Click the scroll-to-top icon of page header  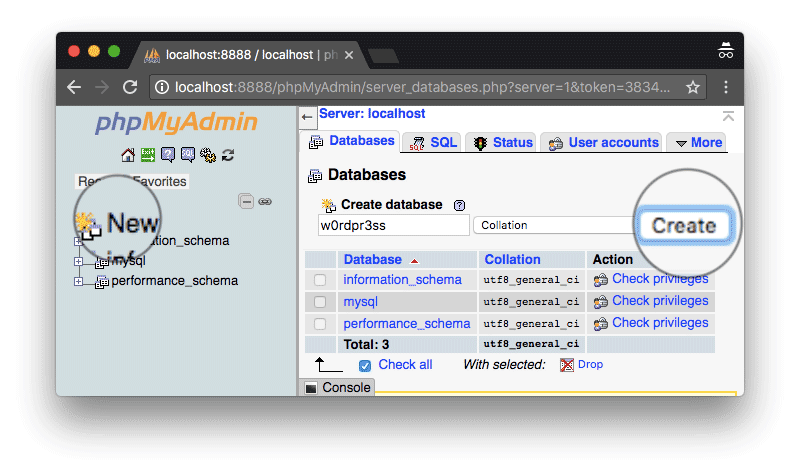pos(728,116)
